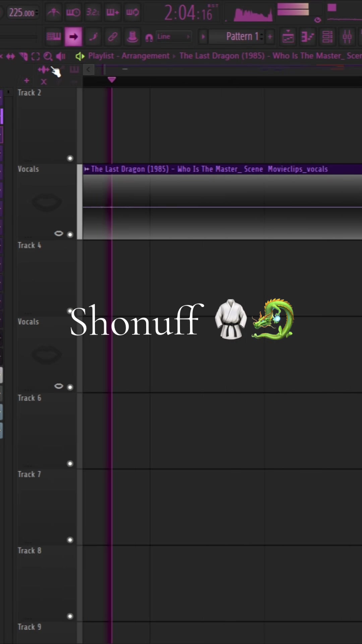Select the Track 7 label
This screenshot has height=644, width=362.
tap(29, 474)
